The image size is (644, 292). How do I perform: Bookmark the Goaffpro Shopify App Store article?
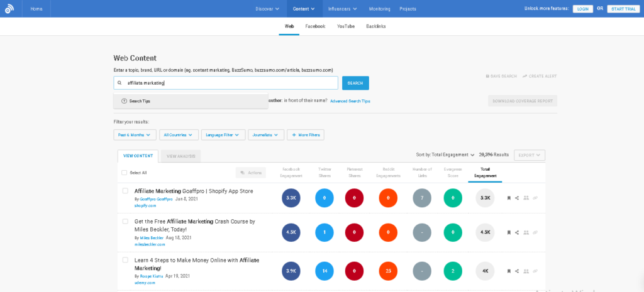(508, 198)
